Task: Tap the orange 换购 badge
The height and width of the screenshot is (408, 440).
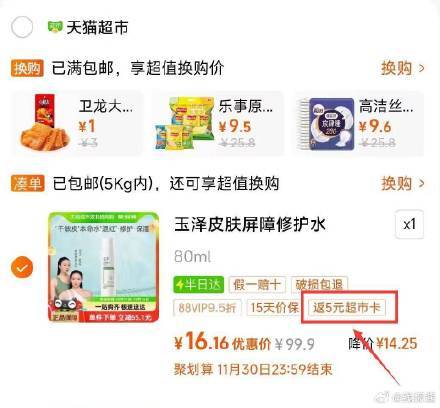Action: 27,68
